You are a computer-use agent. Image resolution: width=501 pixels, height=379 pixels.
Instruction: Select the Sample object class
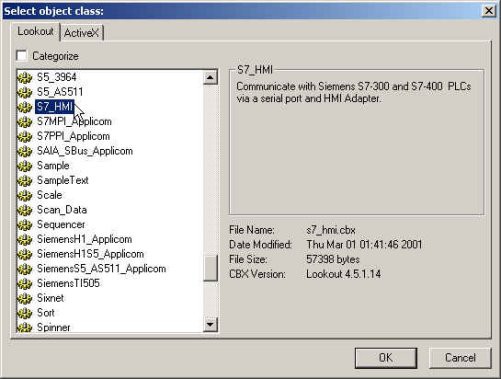[53, 166]
